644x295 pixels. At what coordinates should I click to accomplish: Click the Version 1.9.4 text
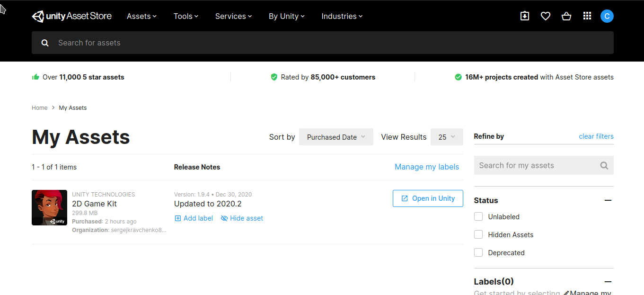[x=193, y=195]
